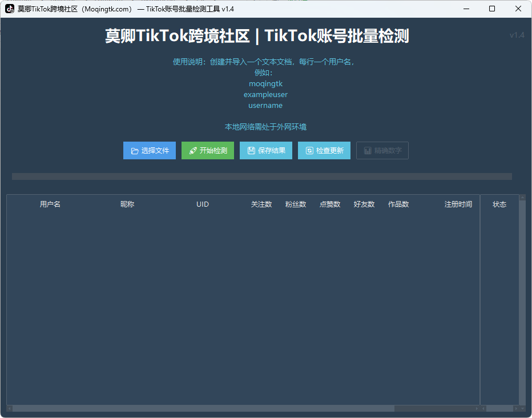Sort by the UID column header
This screenshot has height=418, width=532.
pos(203,204)
